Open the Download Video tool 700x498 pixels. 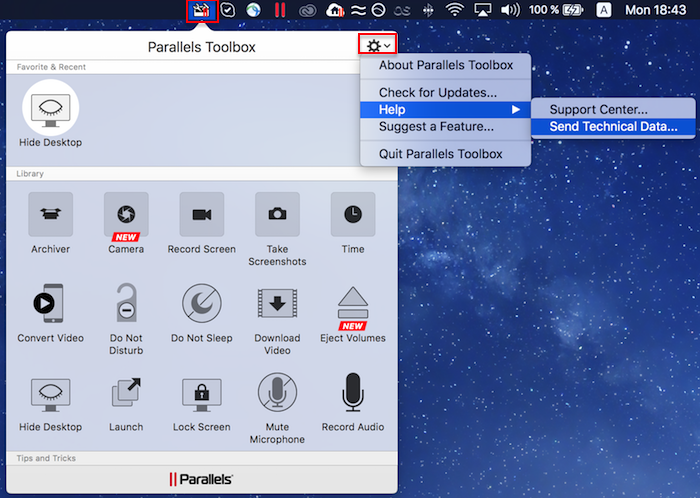point(277,303)
